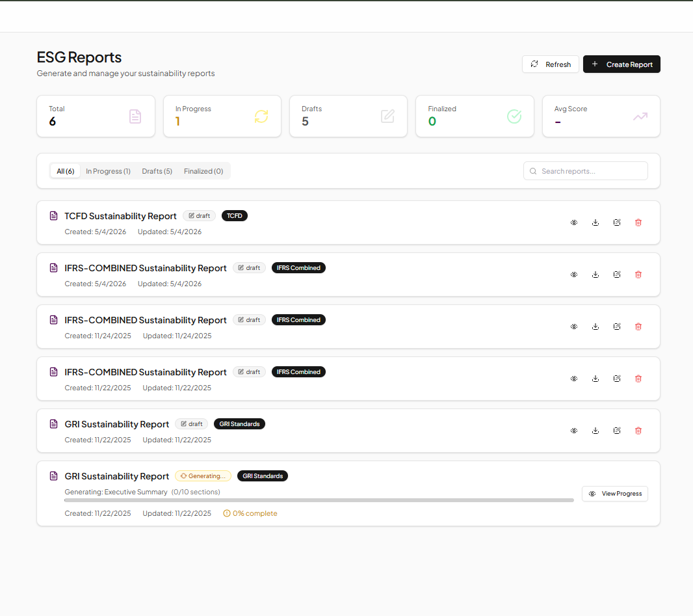Download the TCFD Sustainability Report
This screenshot has width=693, height=616.
(595, 222)
